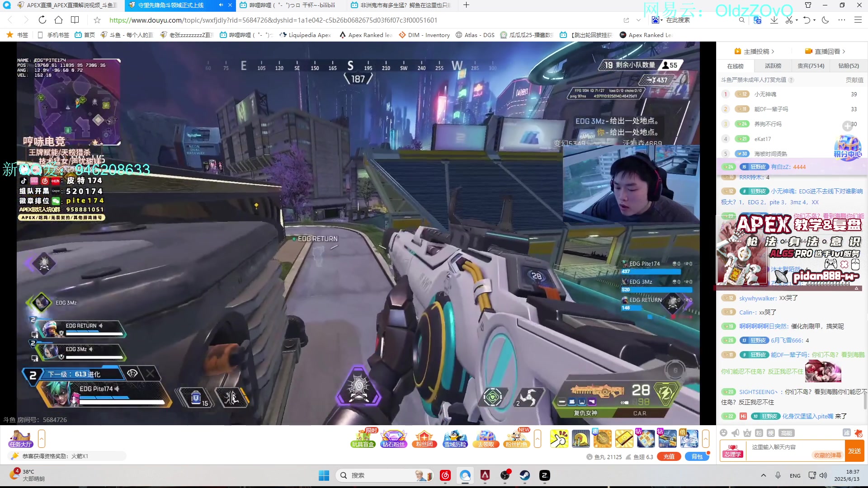Screen dimensions: 868x488
Task: Open a new browser tab
Action: 466,5
